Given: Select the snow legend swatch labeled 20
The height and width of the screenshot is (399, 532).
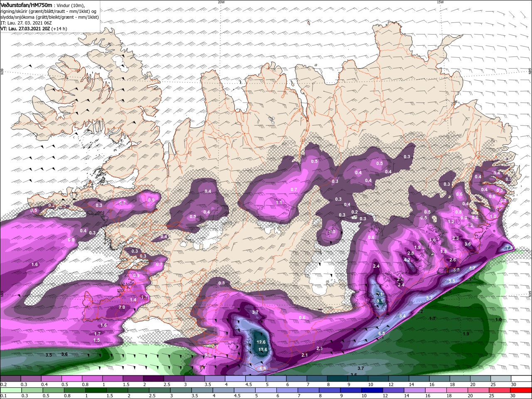Looking at the screenshot, I should [480, 378].
